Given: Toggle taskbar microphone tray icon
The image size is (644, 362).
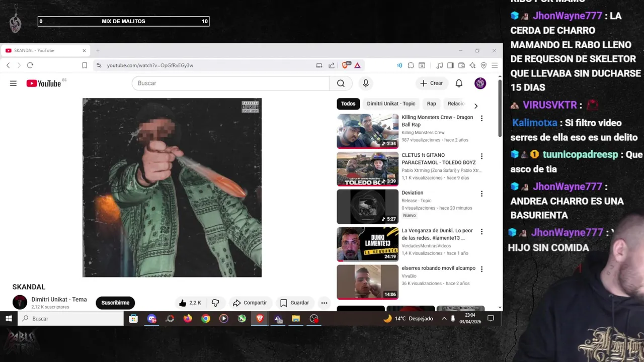Looking at the screenshot, I should click(453, 318).
